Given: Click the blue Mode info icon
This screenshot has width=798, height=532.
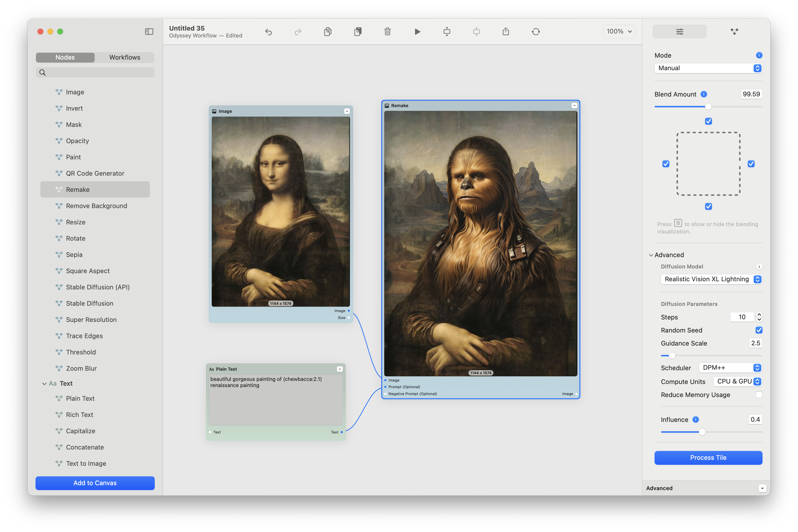Looking at the screenshot, I should pyautogui.click(x=759, y=55).
